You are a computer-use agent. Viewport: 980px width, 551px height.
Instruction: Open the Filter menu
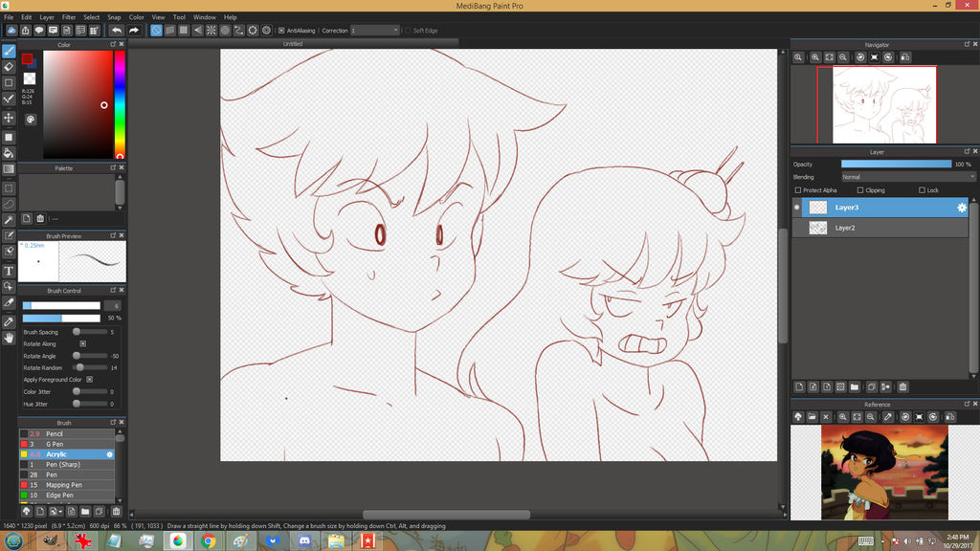pyautogui.click(x=69, y=17)
